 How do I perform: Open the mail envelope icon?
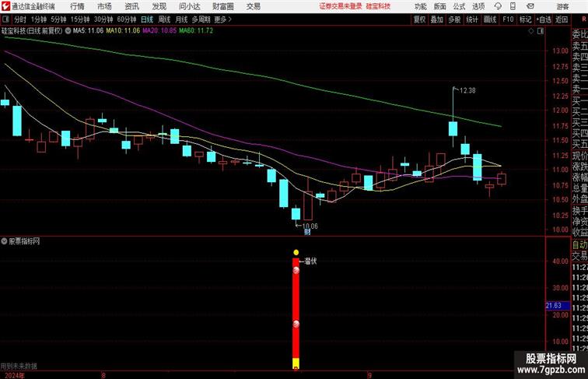(x=530, y=6)
